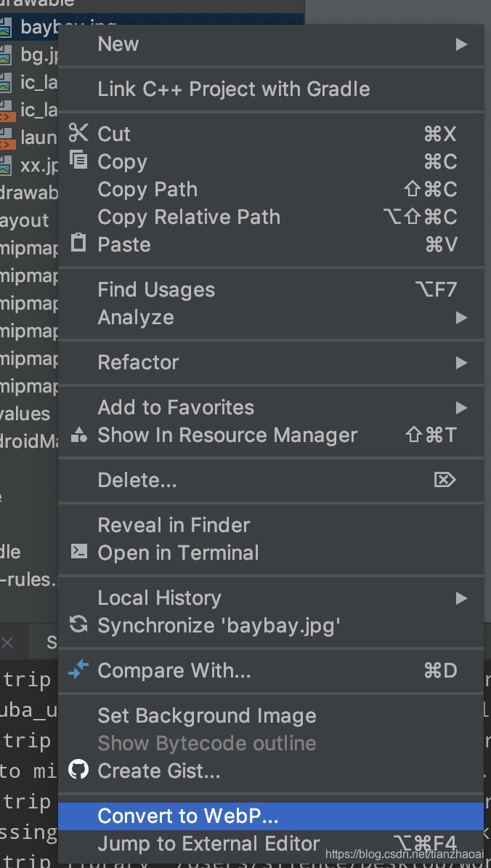Click Link C++ Project with Gradle
The width and height of the screenshot is (491, 868).
(234, 89)
